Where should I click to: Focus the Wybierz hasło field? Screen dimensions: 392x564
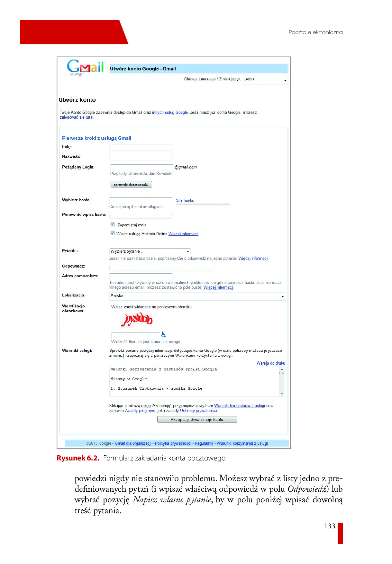click(x=141, y=201)
